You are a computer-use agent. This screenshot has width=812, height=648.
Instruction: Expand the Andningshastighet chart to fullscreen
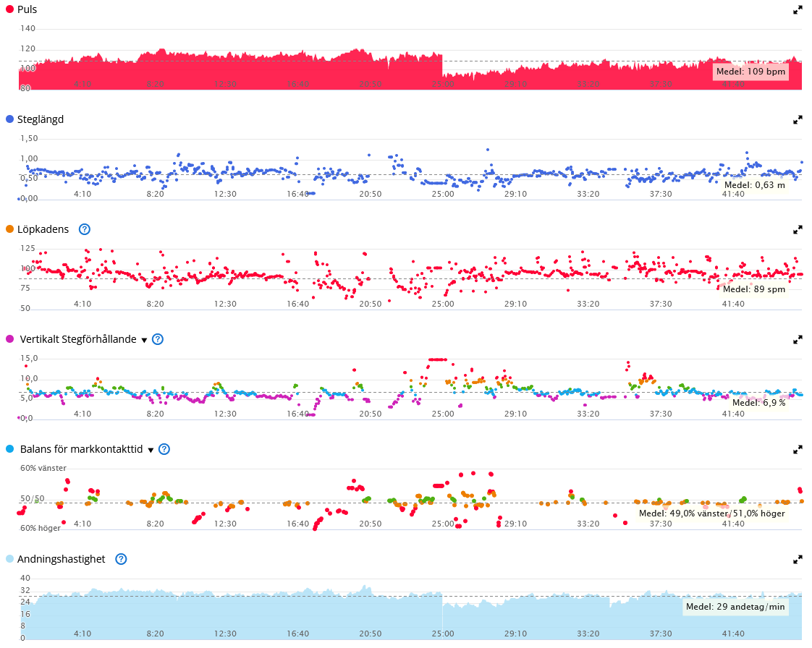click(x=798, y=560)
